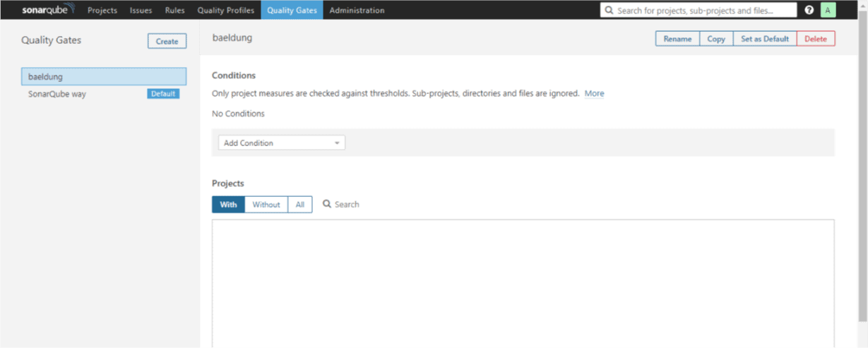
Task: Open the Administration section
Action: pyautogui.click(x=357, y=10)
